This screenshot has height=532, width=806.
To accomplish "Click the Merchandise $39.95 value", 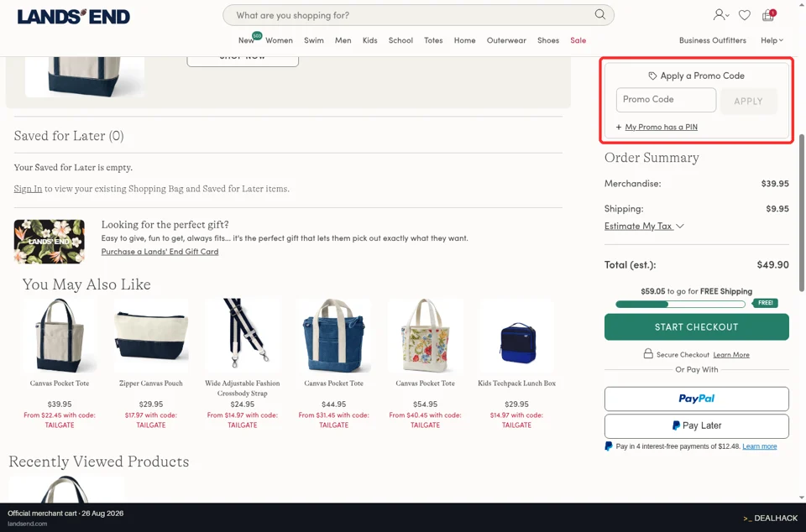I will coord(775,184).
